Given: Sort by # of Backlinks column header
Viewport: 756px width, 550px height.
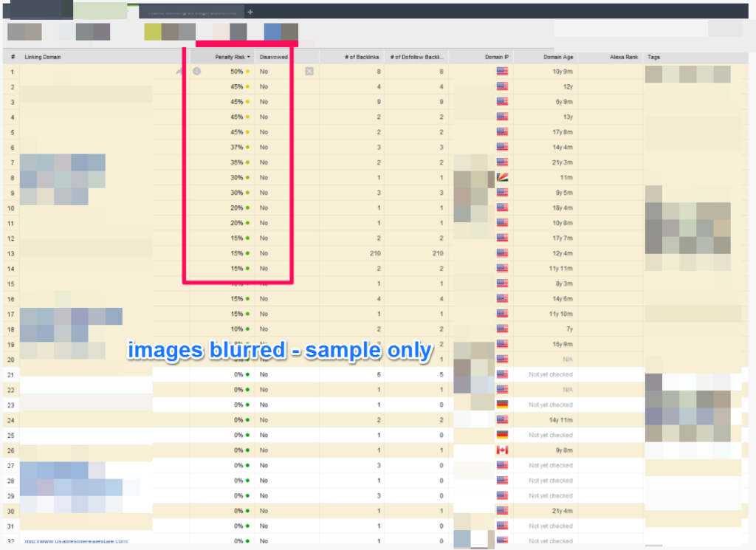Looking at the screenshot, I should [x=362, y=57].
